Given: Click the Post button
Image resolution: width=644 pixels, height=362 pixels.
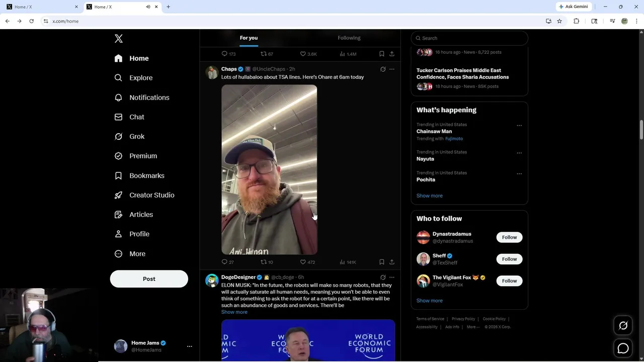Looking at the screenshot, I should click(149, 279).
